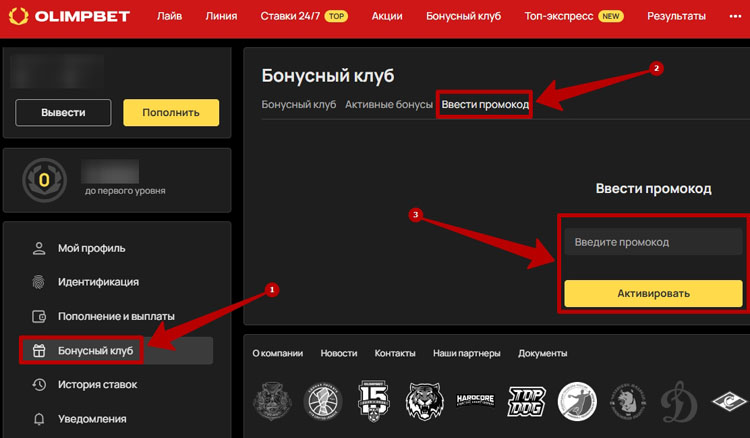Open the Лайв section
This screenshot has height=438, width=750.
tap(169, 16)
